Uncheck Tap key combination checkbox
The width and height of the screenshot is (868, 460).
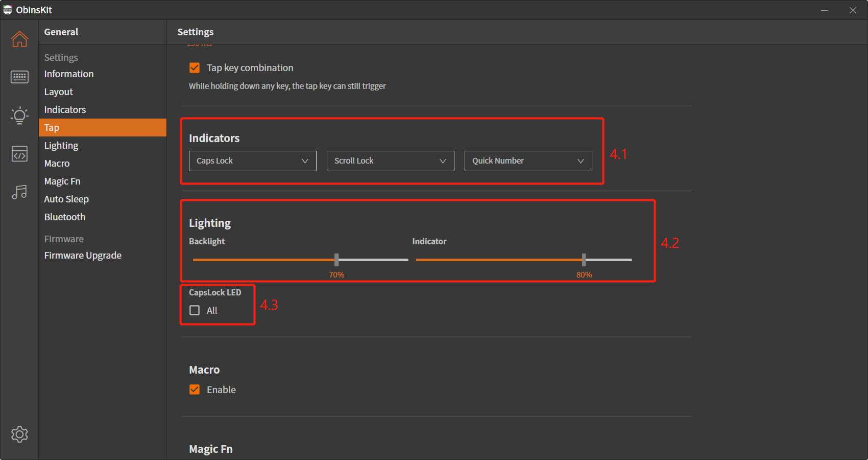(195, 67)
